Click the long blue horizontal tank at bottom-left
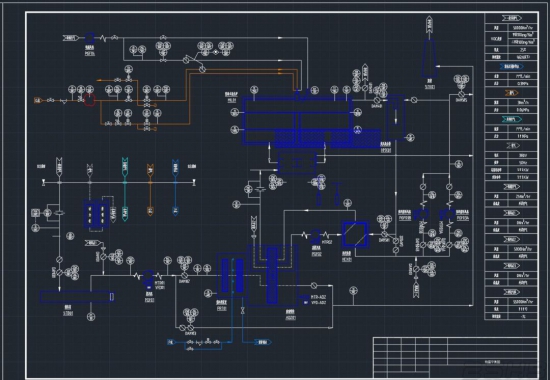This screenshot has width=550, height=380. 77,297
